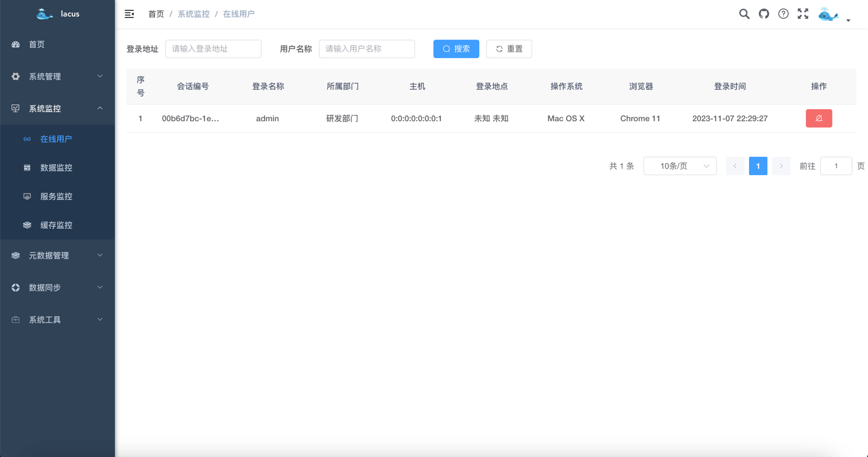The image size is (868, 457).
Task: Click the admin login name cell
Action: click(x=268, y=118)
